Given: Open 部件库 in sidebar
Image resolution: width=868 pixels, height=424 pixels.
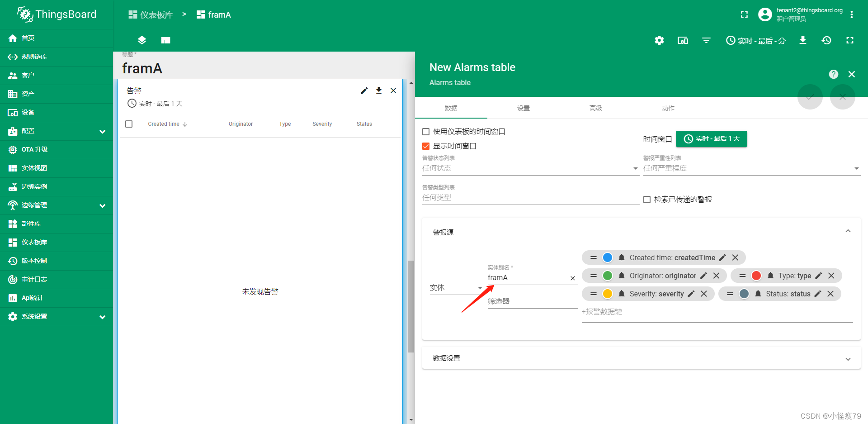Looking at the screenshot, I should click(x=57, y=224).
